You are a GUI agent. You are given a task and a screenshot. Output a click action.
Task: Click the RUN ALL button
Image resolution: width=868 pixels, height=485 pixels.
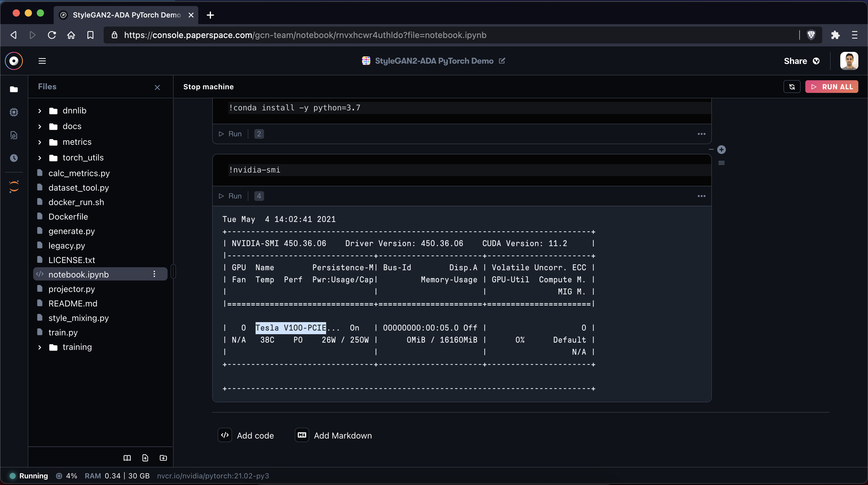(x=832, y=87)
